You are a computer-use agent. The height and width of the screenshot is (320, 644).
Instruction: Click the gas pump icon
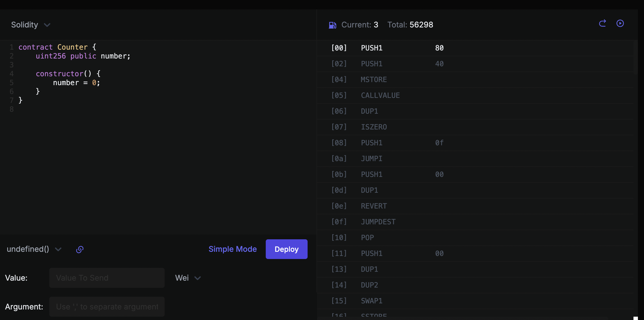(x=333, y=25)
